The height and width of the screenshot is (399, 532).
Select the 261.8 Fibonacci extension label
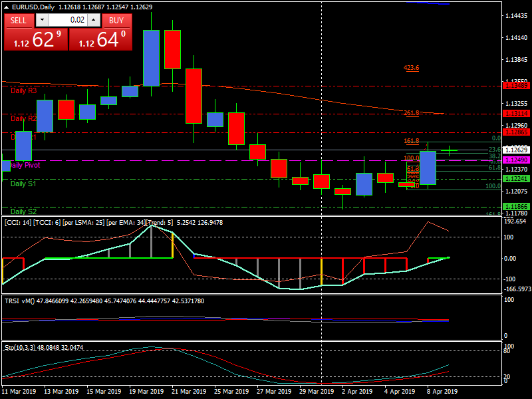point(412,113)
